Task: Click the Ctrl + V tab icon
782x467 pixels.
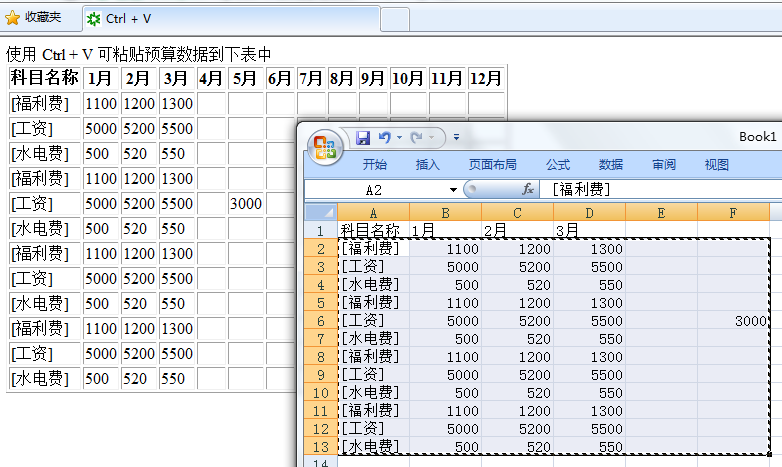Action: click(x=93, y=19)
